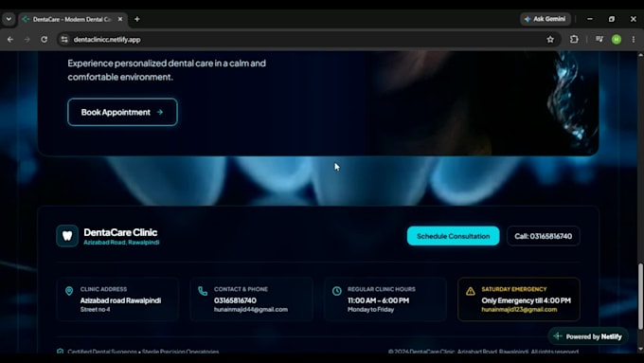Click the location pin icon in Clinic Address card

click(69, 291)
